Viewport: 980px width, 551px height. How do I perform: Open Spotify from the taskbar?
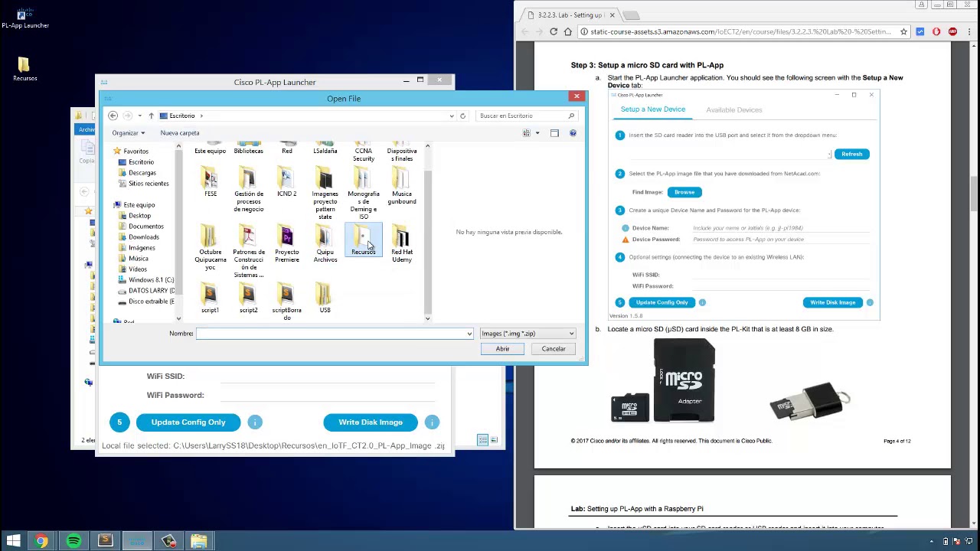[x=73, y=541]
